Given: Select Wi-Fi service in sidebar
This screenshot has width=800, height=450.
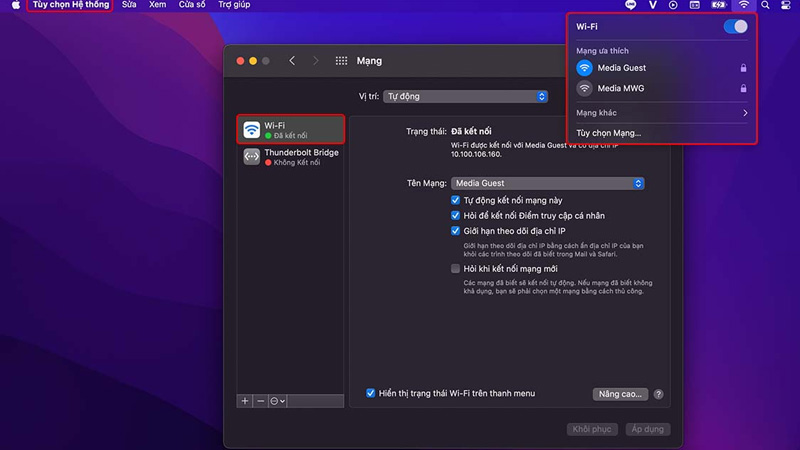Looking at the screenshot, I should [290, 130].
